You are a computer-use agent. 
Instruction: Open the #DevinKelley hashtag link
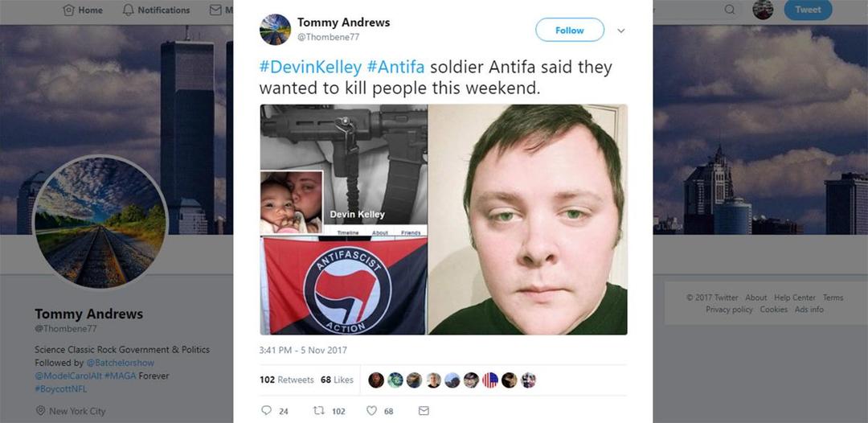(310, 68)
